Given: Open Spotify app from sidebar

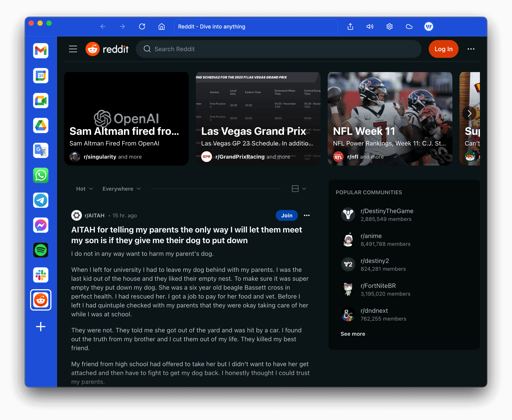Looking at the screenshot, I should pos(41,250).
